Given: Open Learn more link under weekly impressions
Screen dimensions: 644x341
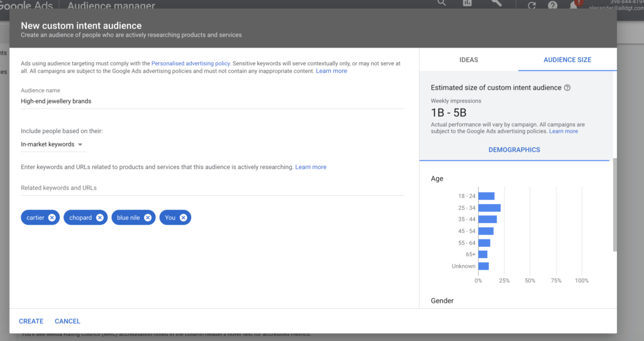Looking at the screenshot, I should (x=563, y=131).
